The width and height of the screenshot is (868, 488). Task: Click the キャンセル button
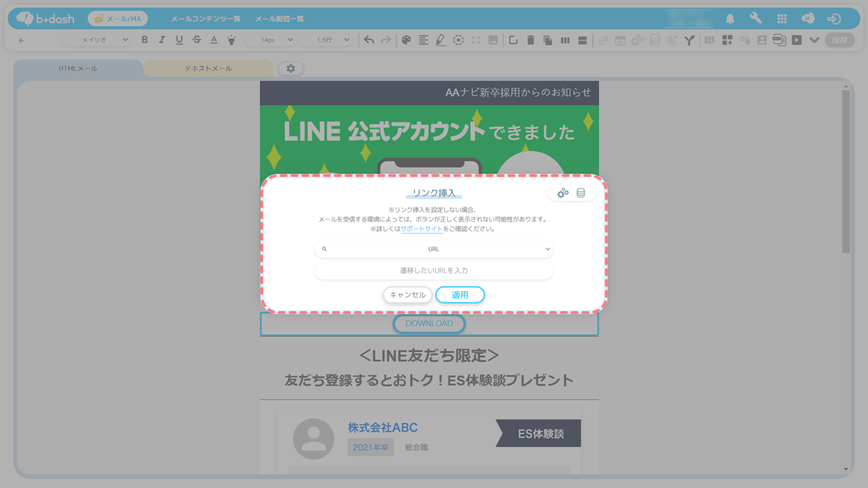pos(408,295)
